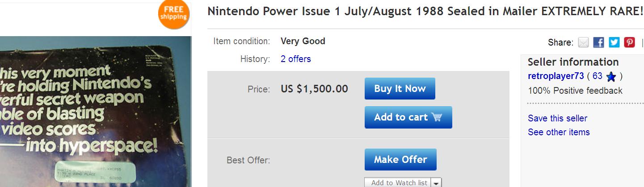Viewport: 644px width, 187px height.
Task: Click the 100% Positive feedback text
Action: pyautogui.click(x=575, y=91)
